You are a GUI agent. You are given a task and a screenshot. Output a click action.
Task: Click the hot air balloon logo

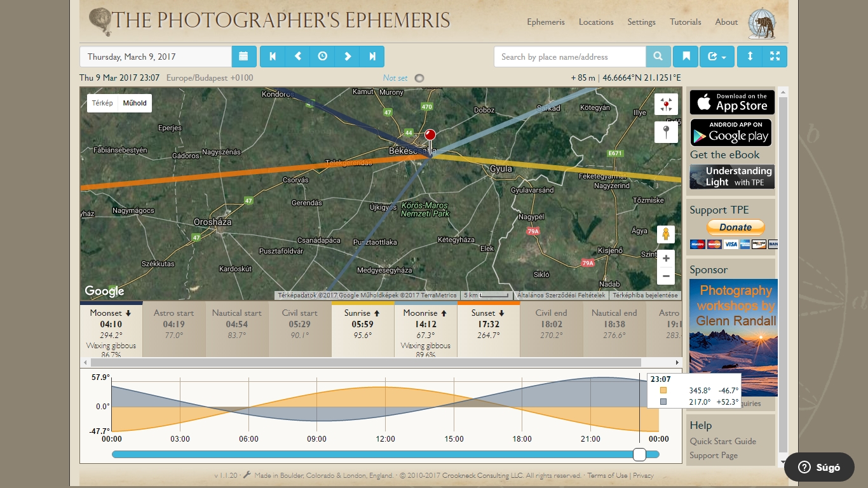click(99, 23)
